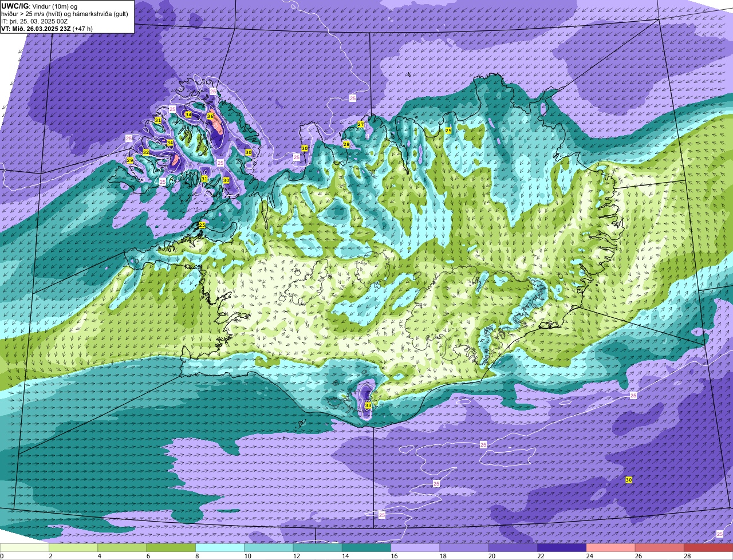Click the '10' value on the legend scale

247,556
